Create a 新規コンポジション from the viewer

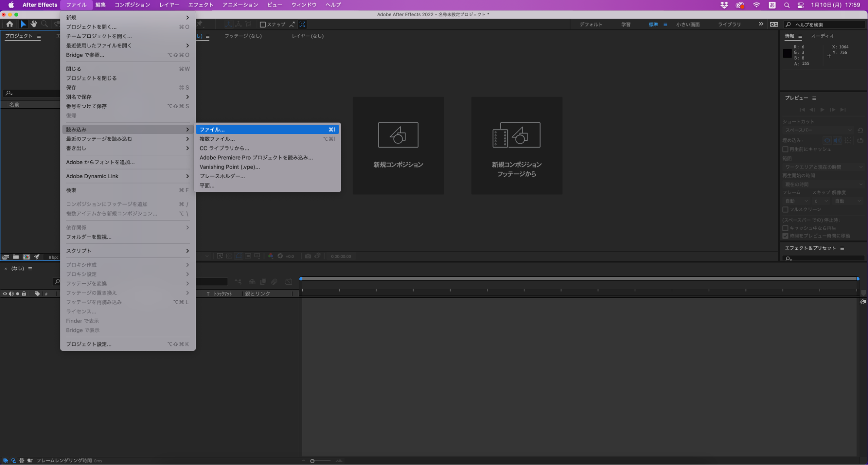click(x=398, y=146)
